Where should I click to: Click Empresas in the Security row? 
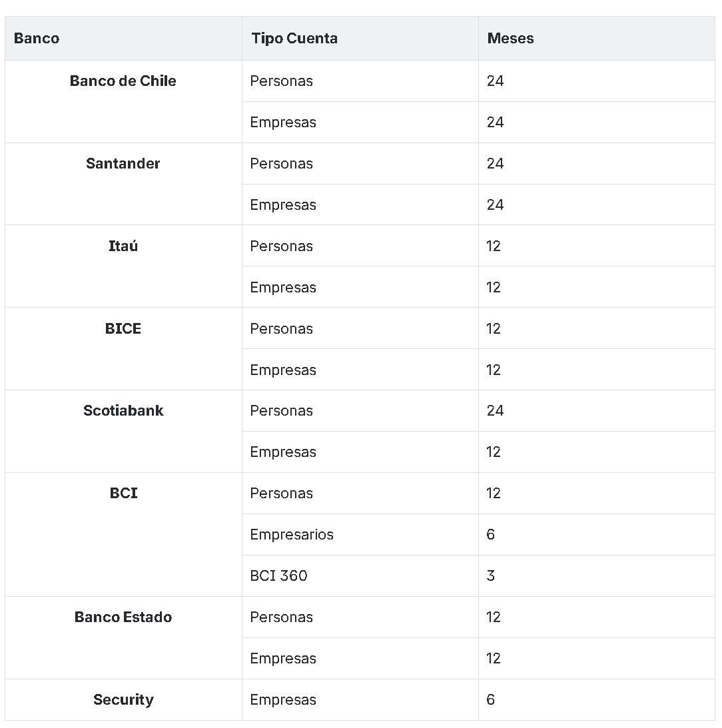pyautogui.click(x=283, y=700)
